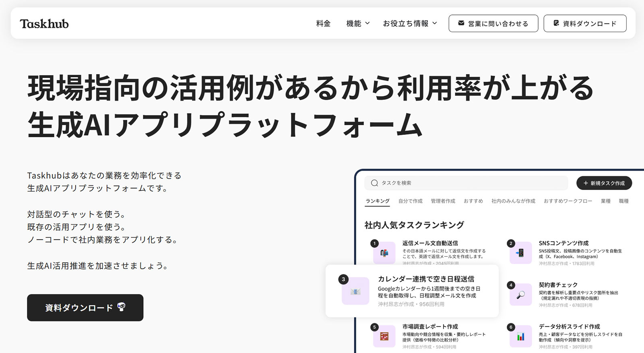
Task: Select the おすすめワークフロー tab
Action: point(568,201)
